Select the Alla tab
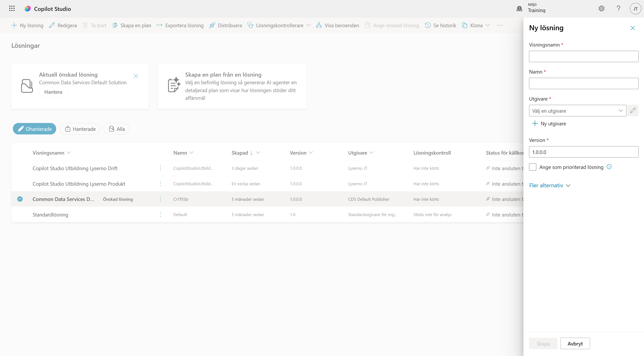 (x=117, y=129)
